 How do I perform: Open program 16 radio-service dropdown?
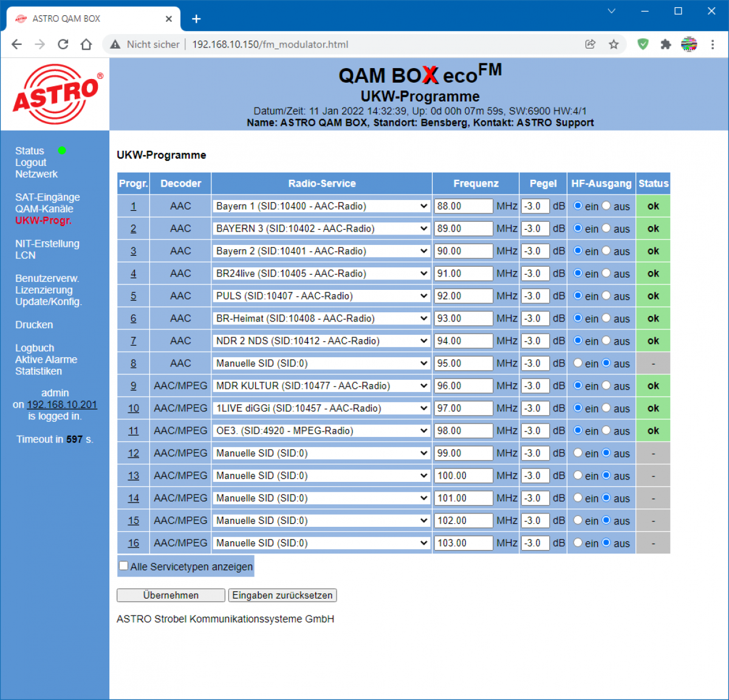pos(321,543)
